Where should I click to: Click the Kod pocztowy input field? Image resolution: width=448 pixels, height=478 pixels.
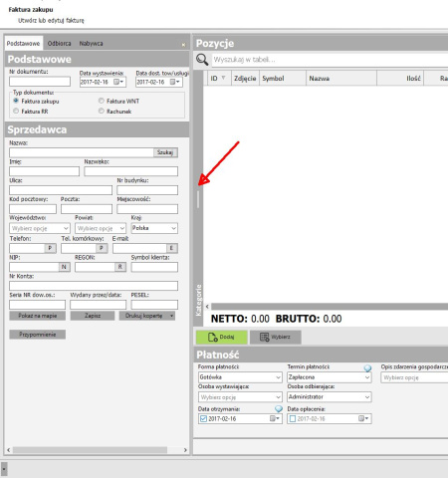point(33,209)
